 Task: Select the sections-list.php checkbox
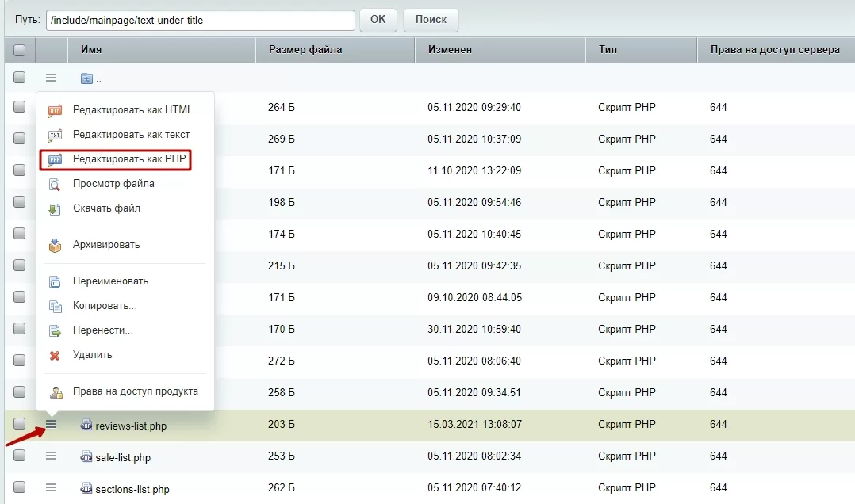(20, 487)
